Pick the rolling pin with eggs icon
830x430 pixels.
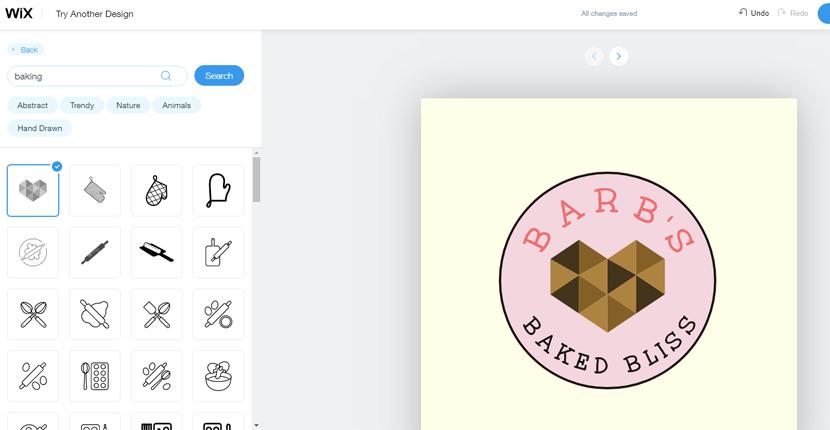(33, 376)
